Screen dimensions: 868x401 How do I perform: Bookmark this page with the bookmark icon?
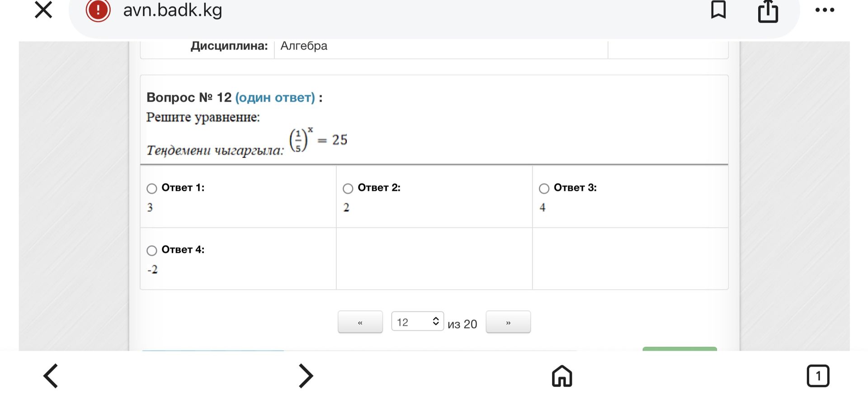(x=718, y=10)
